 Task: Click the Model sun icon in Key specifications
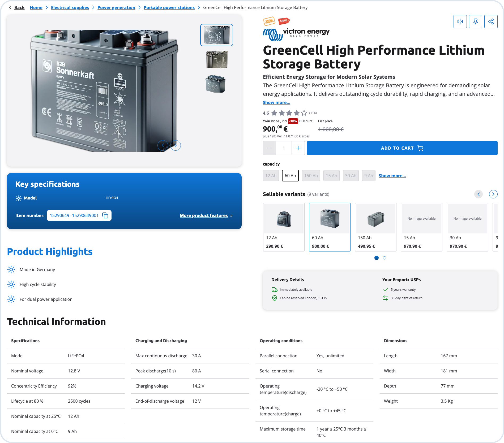coord(18,198)
